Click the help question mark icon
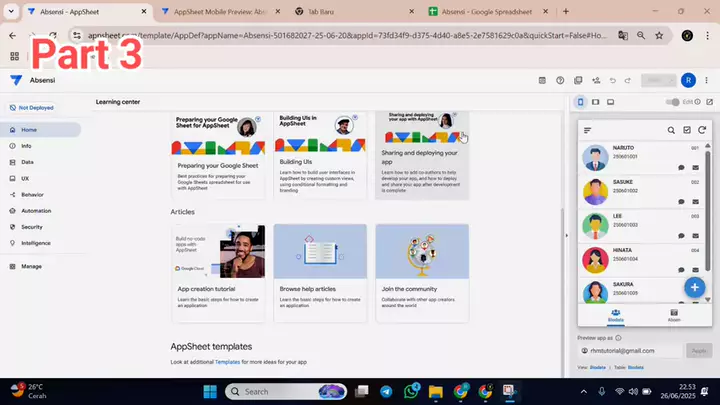Screen dimensions: 720x405 tap(560, 80)
